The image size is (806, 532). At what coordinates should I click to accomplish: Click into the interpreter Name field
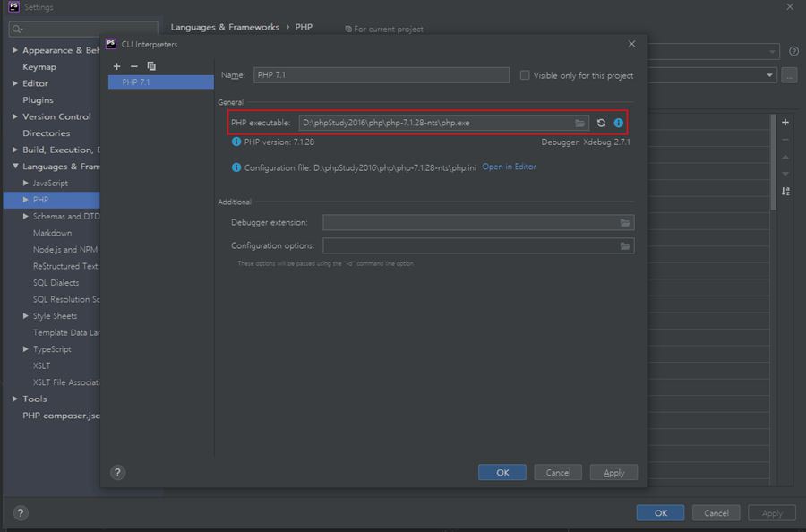(381, 75)
